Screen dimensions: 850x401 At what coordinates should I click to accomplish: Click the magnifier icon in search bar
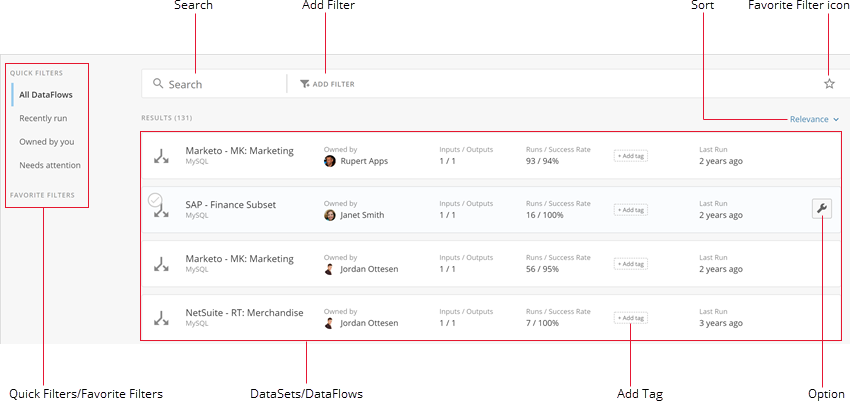pos(158,84)
